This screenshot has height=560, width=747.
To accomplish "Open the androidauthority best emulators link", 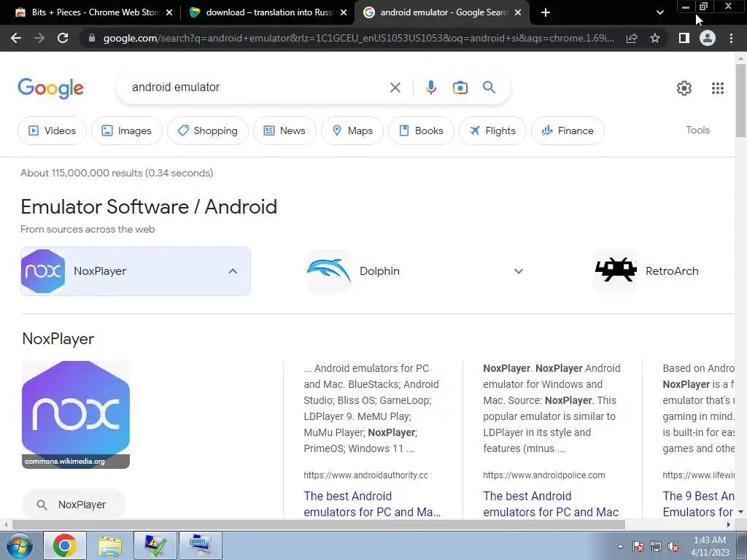I will [372, 504].
